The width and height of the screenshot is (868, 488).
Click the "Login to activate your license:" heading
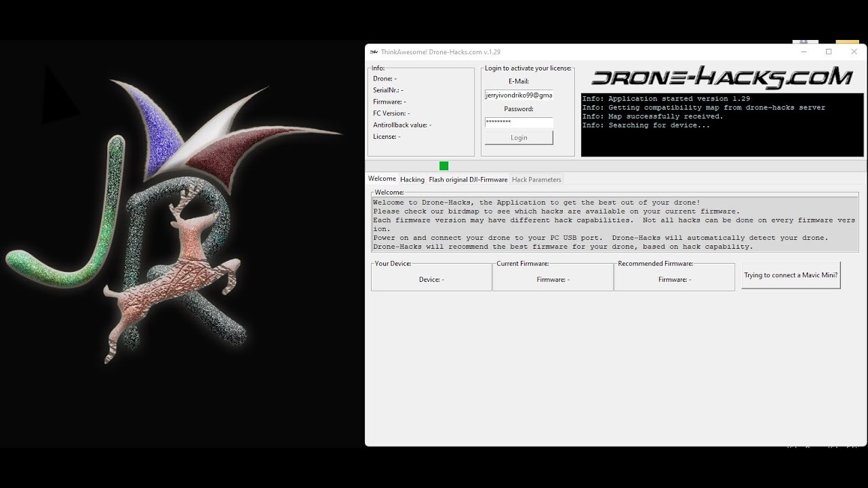coord(528,68)
